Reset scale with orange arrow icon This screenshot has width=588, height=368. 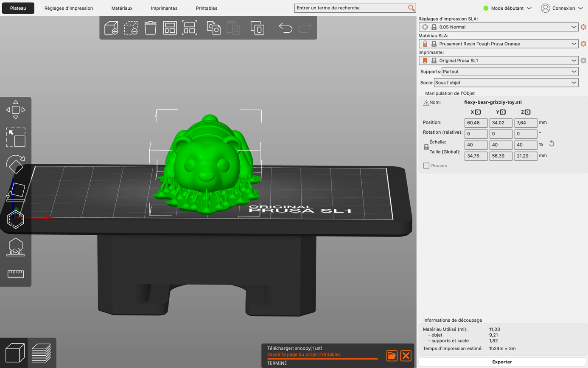point(552,143)
